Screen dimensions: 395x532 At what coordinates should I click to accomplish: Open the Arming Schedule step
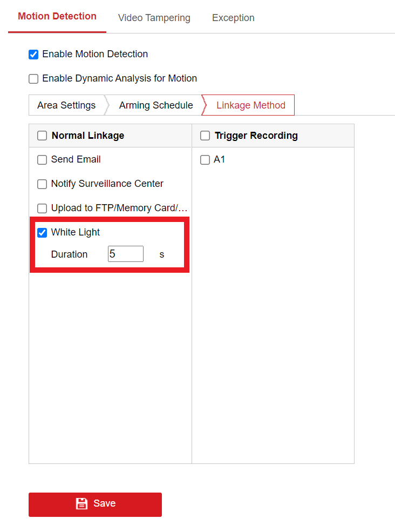[x=156, y=105]
